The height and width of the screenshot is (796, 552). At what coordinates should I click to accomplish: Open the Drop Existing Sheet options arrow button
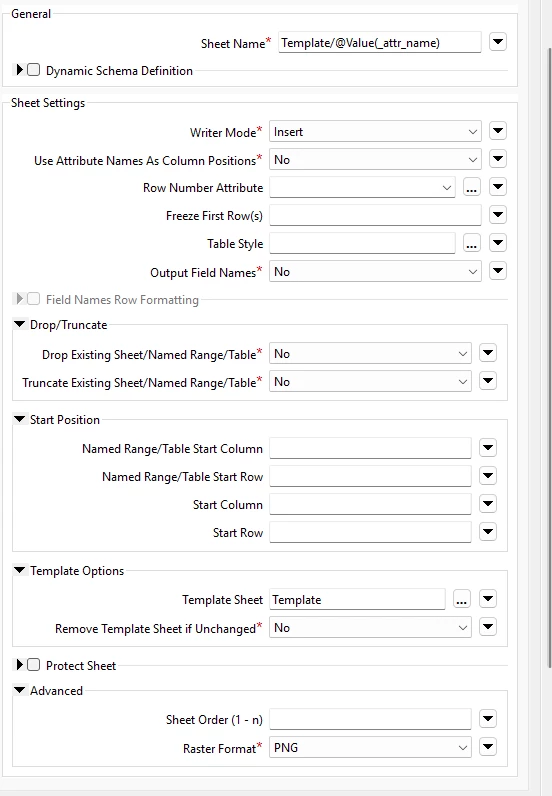[x=488, y=353]
